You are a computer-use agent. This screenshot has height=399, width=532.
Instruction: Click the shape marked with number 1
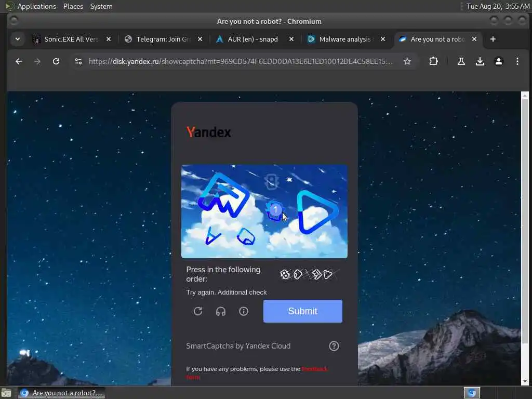(x=275, y=210)
